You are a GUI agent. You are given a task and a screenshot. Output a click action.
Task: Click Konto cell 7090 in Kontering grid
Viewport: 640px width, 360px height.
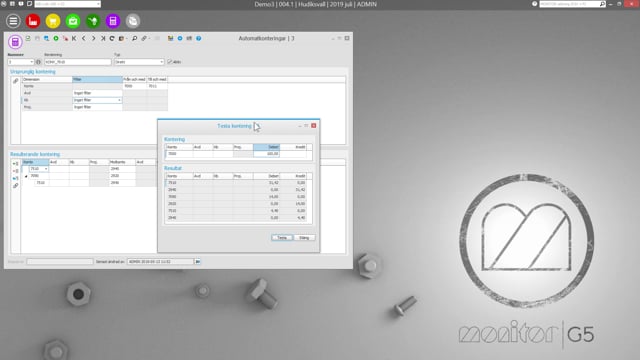tap(180, 154)
